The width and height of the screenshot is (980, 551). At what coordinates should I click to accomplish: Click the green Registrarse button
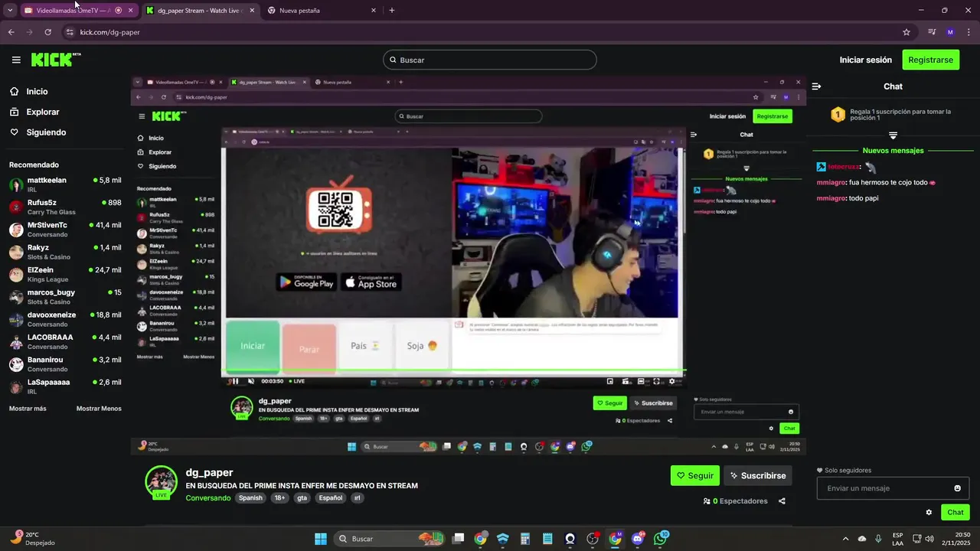point(930,60)
